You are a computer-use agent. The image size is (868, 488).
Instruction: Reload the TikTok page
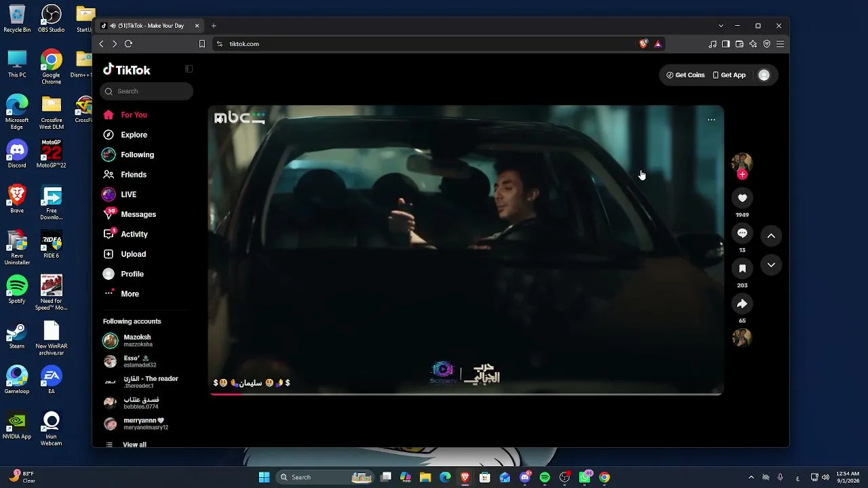(128, 44)
